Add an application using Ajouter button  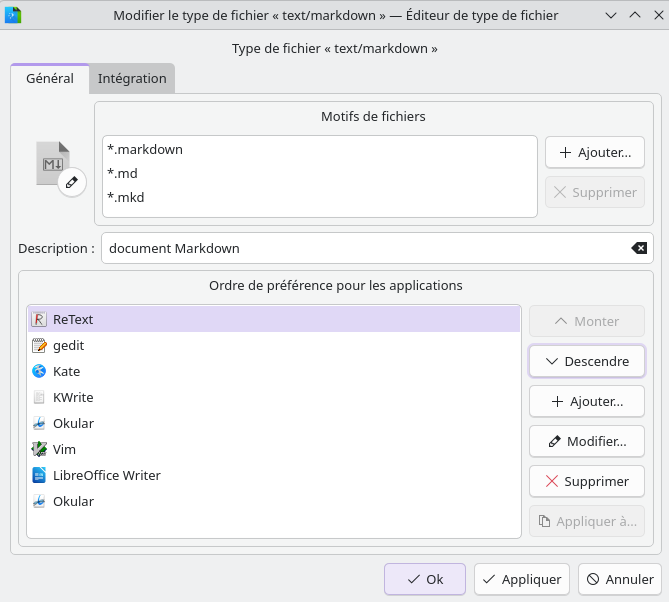pos(586,401)
